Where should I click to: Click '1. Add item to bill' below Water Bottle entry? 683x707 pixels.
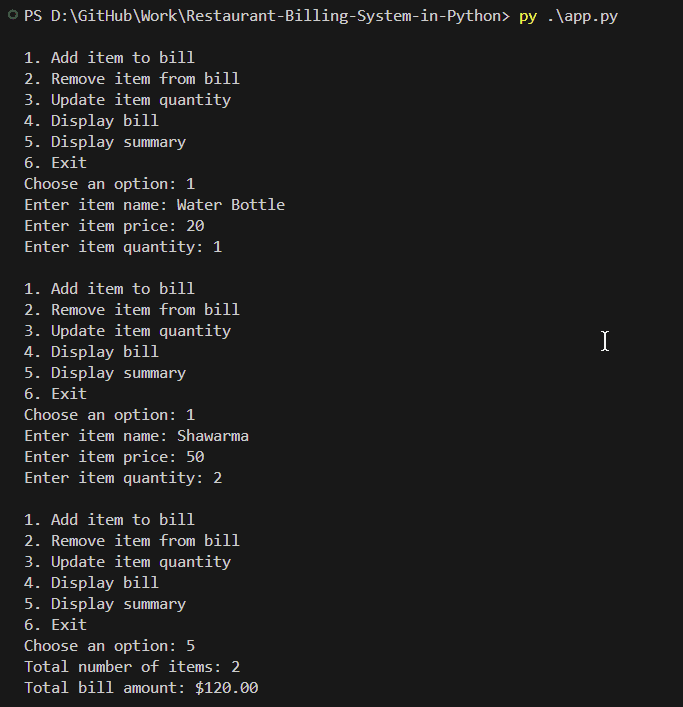[x=109, y=289]
